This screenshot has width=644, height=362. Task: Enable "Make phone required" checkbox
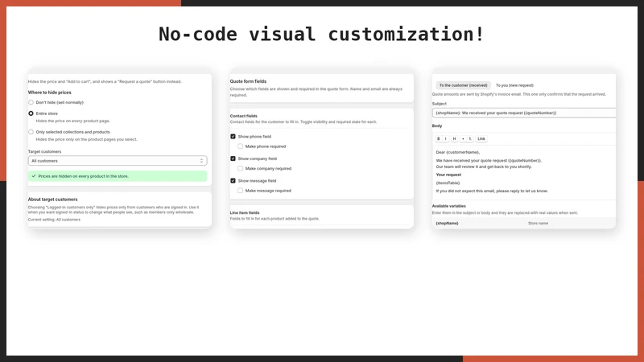coord(240,146)
